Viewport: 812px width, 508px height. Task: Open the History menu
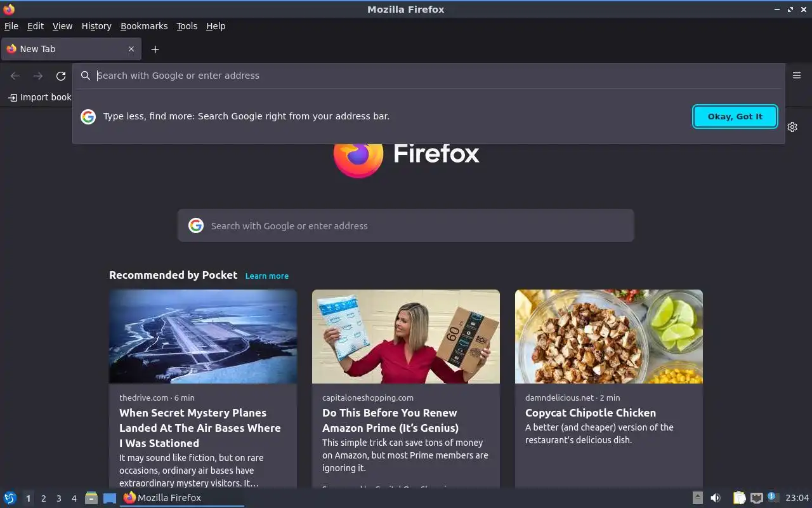coord(96,26)
